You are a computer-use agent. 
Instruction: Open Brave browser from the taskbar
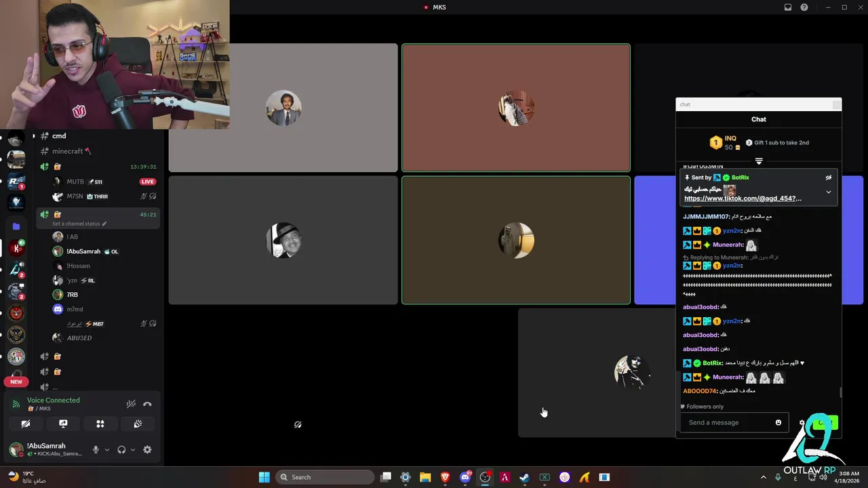coord(445,477)
